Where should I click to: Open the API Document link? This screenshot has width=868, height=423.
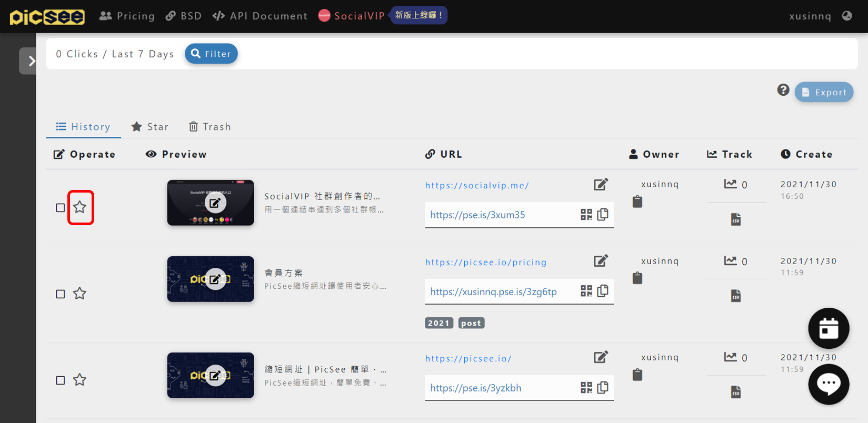tap(260, 16)
